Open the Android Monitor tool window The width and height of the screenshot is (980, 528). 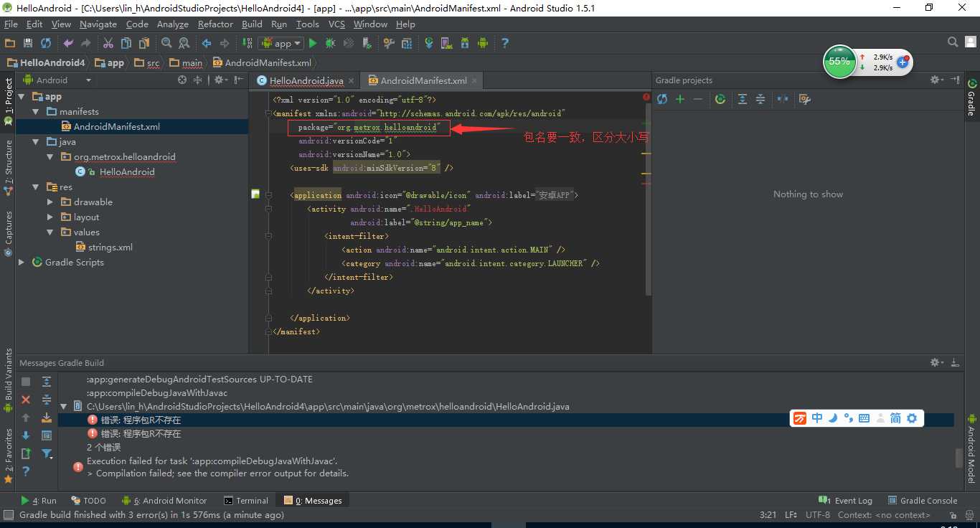click(x=164, y=501)
